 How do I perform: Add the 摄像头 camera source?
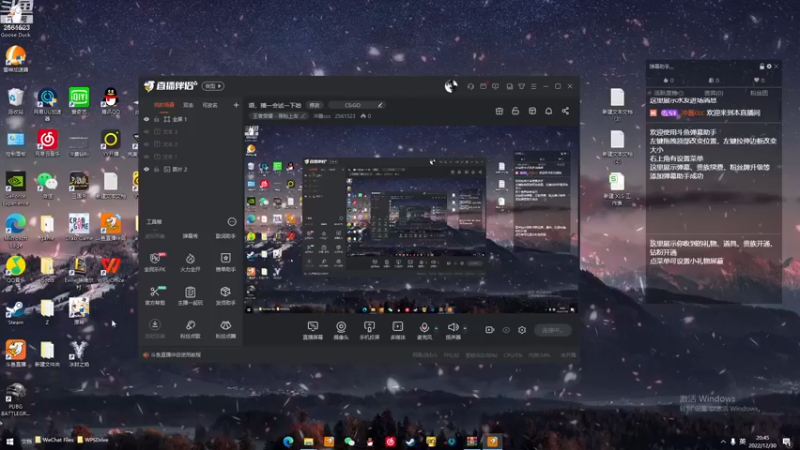[341, 330]
